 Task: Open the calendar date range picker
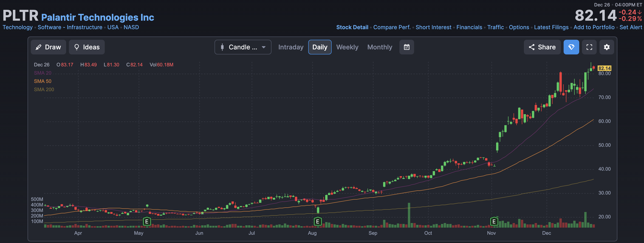[x=407, y=47]
